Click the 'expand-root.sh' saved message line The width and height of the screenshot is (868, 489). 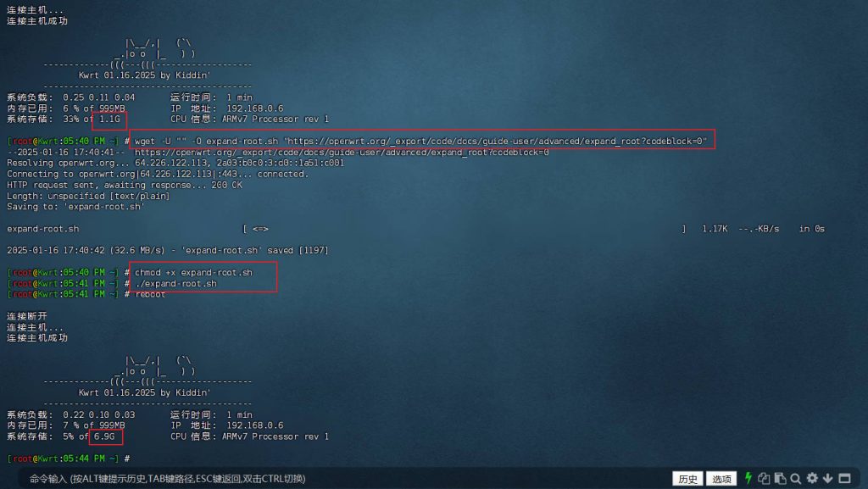[x=168, y=250]
